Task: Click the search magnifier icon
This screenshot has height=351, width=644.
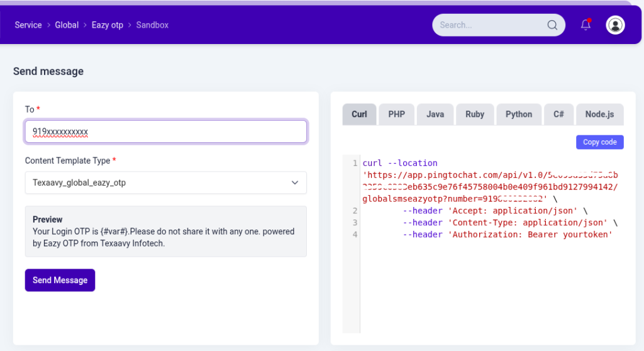Action: (x=552, y=25)
